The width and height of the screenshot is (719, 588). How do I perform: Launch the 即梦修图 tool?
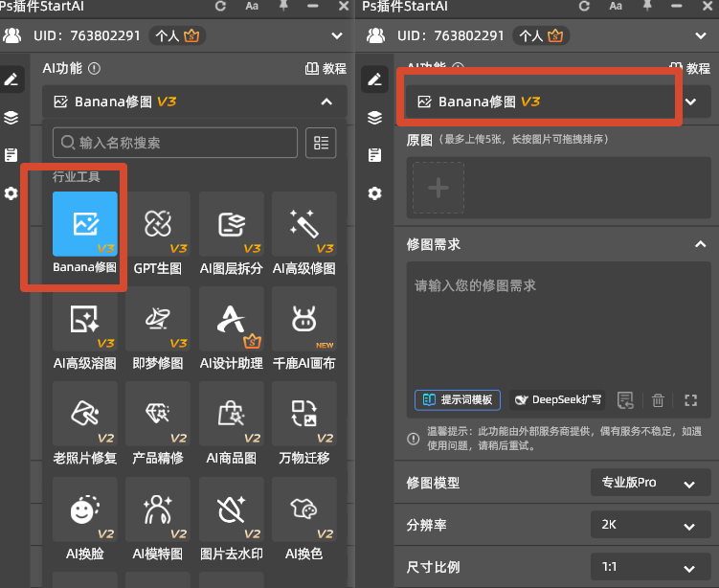(158, 319)
